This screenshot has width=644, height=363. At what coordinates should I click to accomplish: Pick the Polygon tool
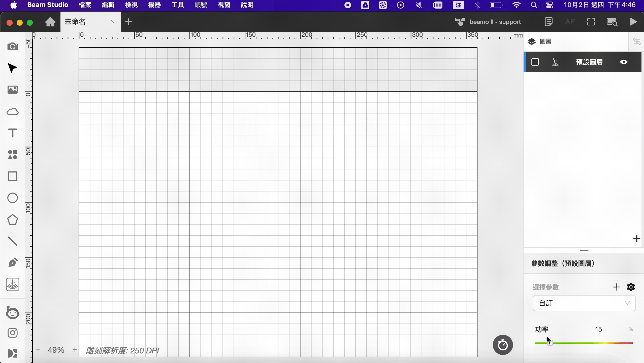(12, 220)
